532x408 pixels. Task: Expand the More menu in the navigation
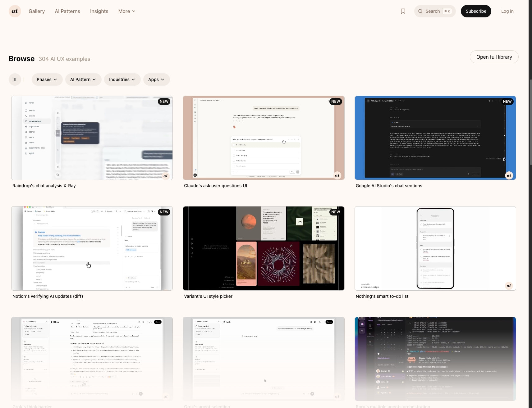point(127,11)
